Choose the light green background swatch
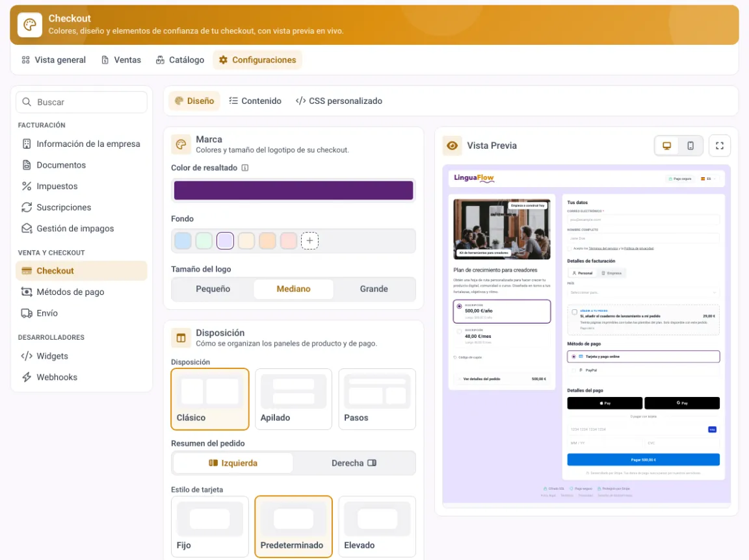Viewport: 749px width, 560px height. coord(204,240)
